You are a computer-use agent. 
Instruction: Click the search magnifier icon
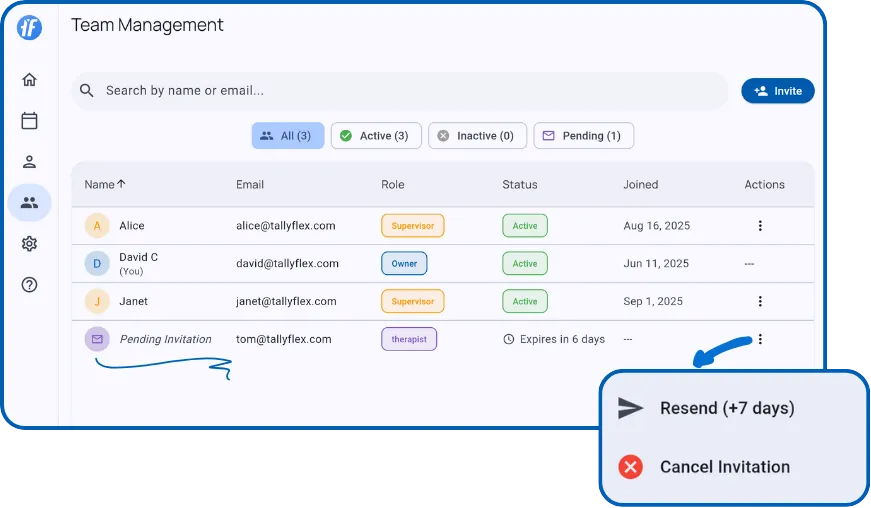[x=87, y=91]
